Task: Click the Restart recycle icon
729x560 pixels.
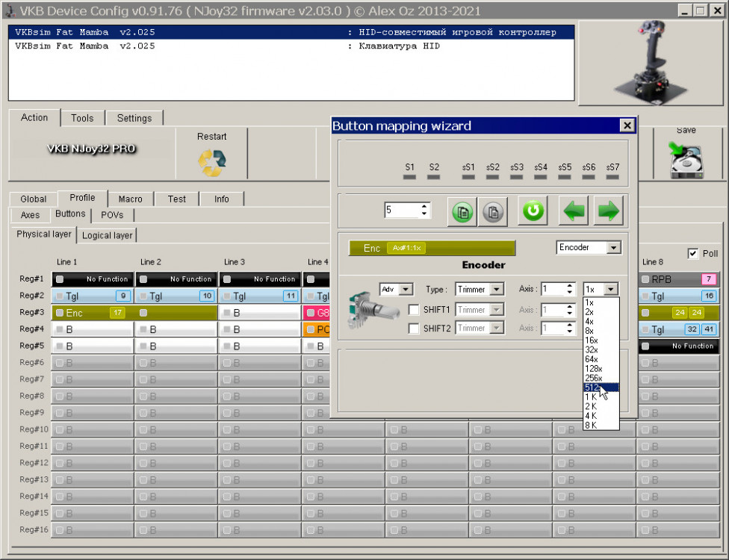Action: 211,162
